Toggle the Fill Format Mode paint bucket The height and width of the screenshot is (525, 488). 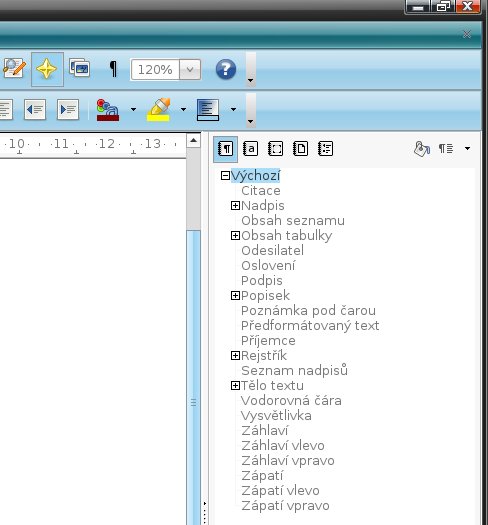[422, 149]
